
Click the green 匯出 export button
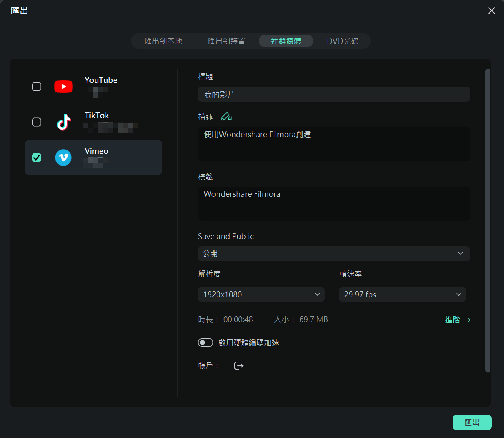click(472, 422)
